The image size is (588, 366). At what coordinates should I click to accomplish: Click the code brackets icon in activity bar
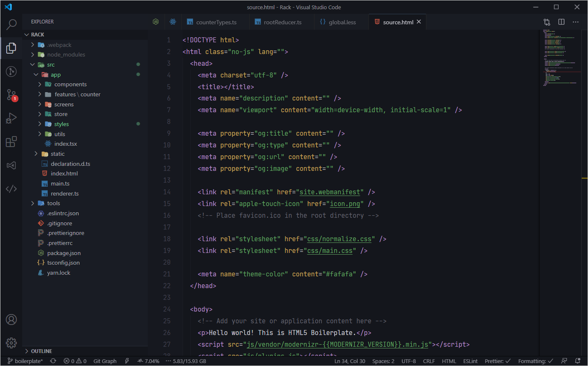[11, 189]
